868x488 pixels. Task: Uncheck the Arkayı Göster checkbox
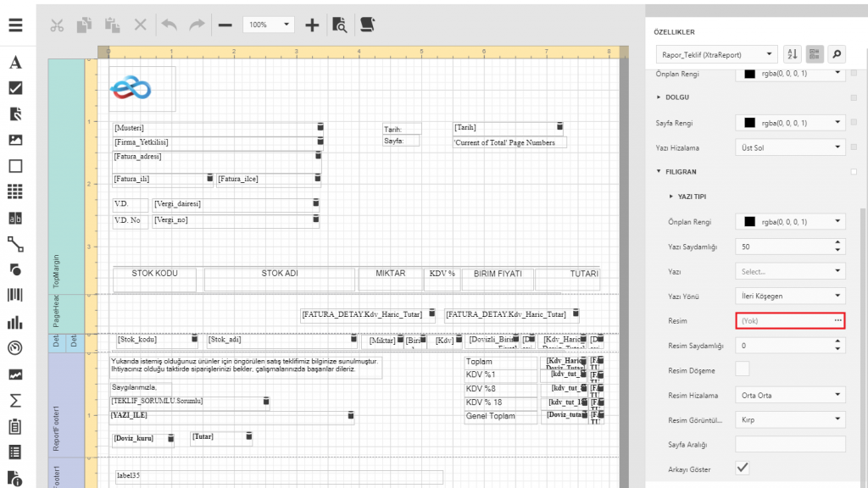click(x=743, y=469)
